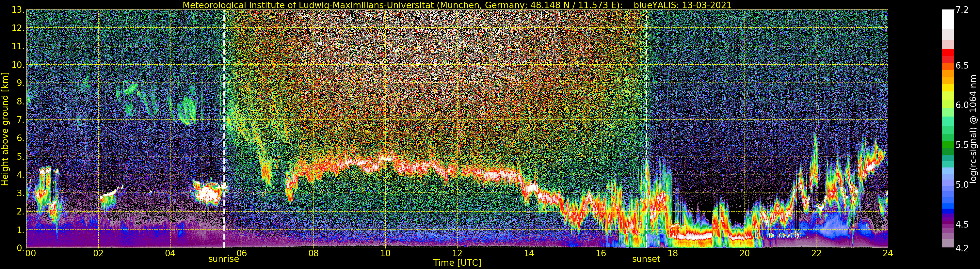Click the "16" tick on the time axis
Image resolution: width=980 pixels, height=269 pixels.
pyautogui.click(x=601, y=253)
